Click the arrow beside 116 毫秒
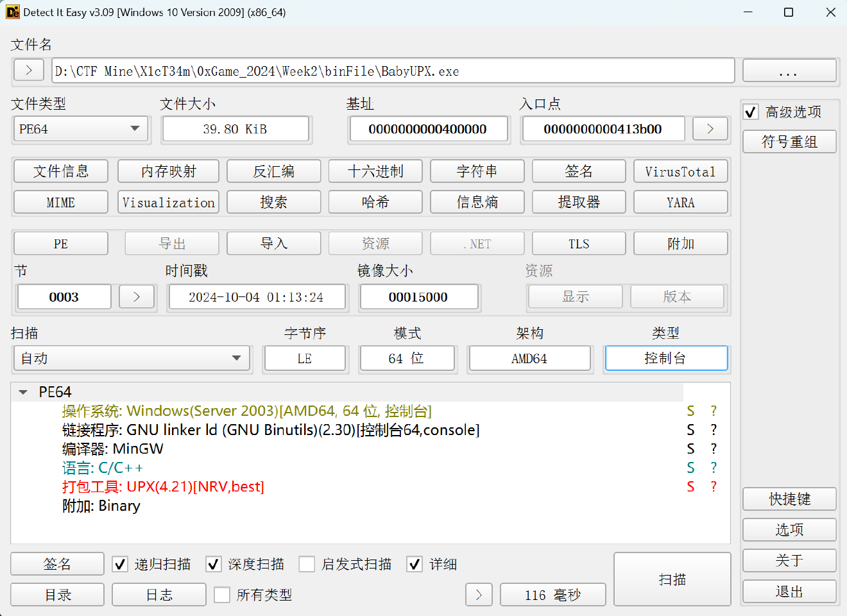Screen dimensions: 847x616 [479, 594]
